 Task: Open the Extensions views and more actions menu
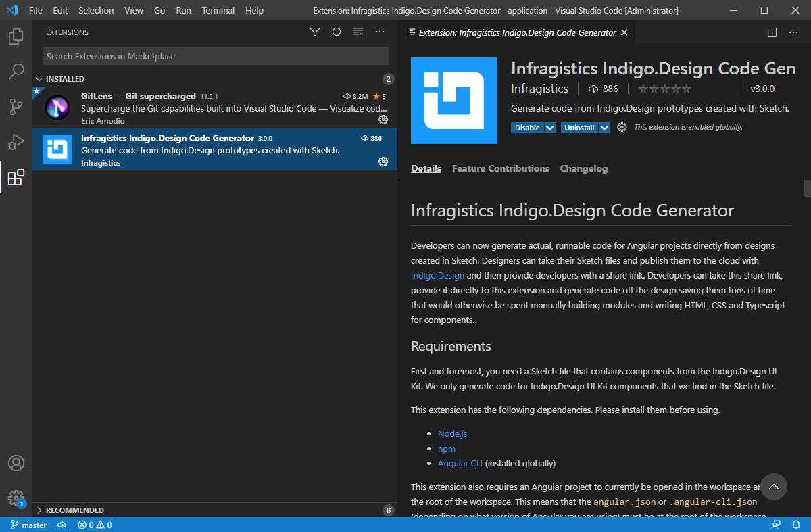[x=380, y=32]
